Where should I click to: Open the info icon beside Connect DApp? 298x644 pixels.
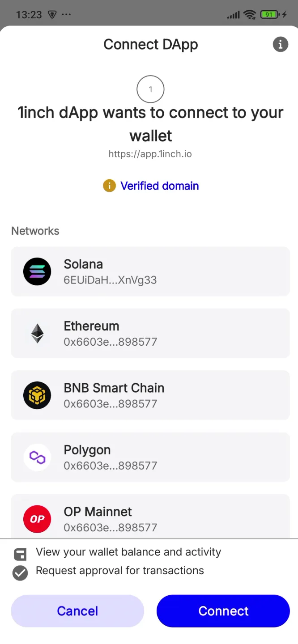(x=281, y=44)
